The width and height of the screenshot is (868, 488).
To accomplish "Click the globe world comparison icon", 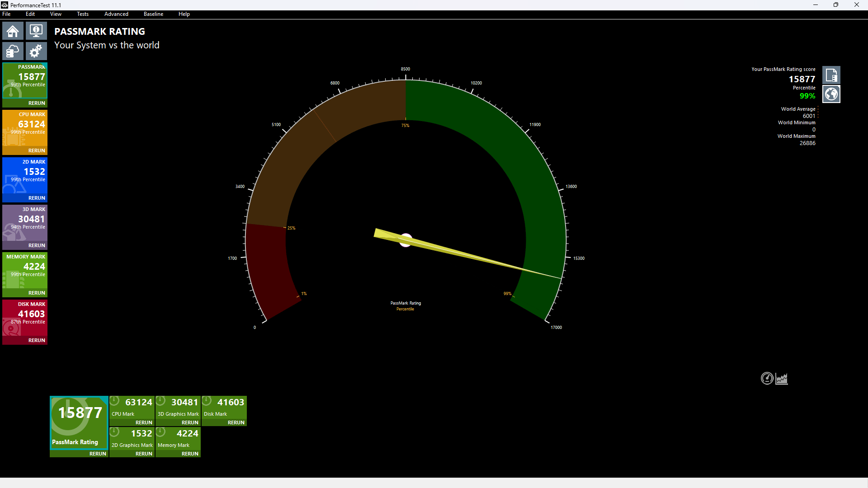I will pyautogui.click(x=831, y=94).
